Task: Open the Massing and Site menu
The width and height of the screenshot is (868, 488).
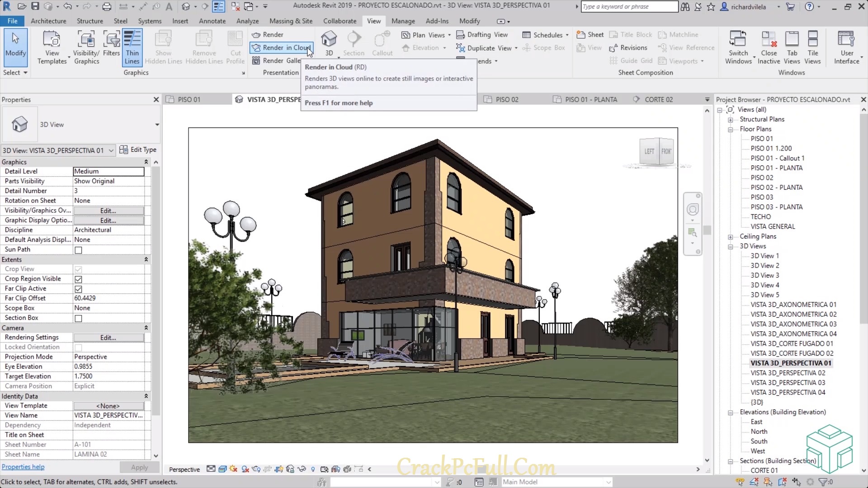Action: pyautogui.click(x=291, y=21)
